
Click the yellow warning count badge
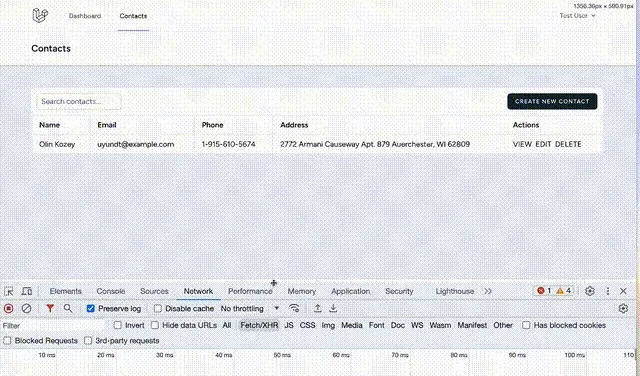coord(564,291)
